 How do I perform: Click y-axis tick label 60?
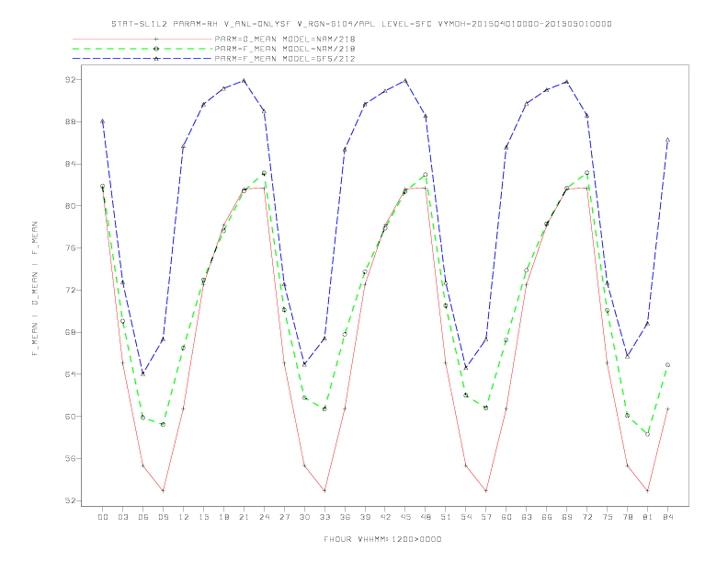pyautogui.click(x=71, y=416)
